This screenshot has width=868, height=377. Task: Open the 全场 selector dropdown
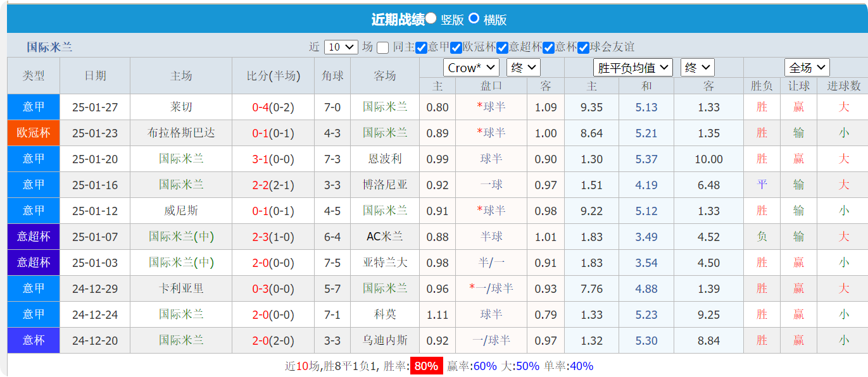tap(807, 67)
